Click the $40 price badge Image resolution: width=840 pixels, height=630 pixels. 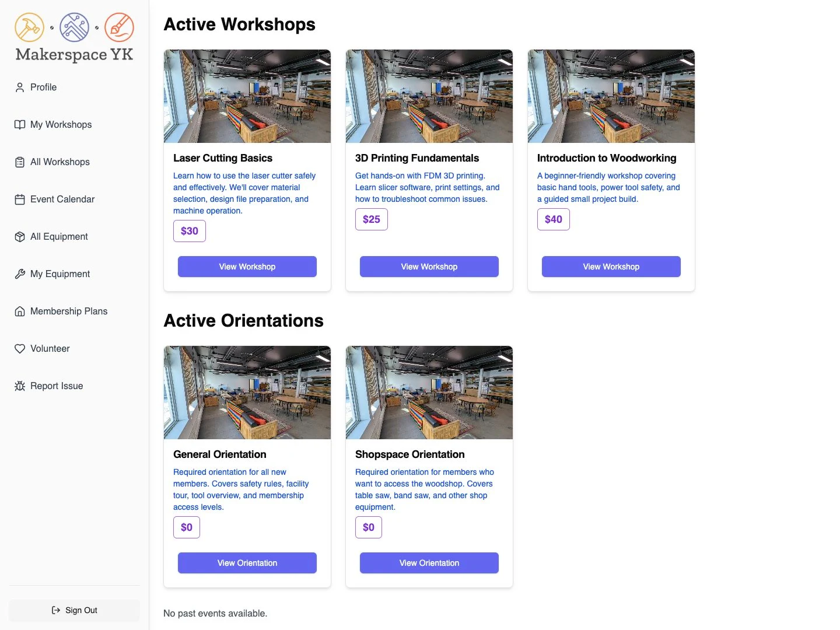(554, 219)
